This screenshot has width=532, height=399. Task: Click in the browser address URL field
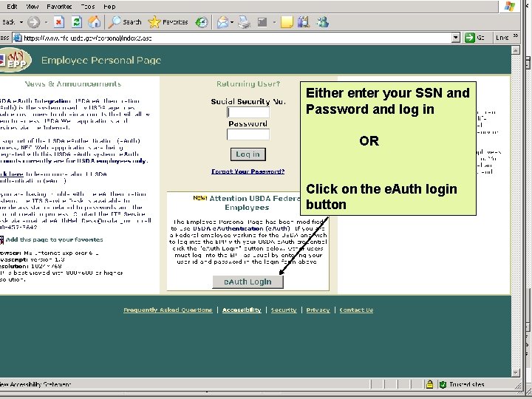237,38
